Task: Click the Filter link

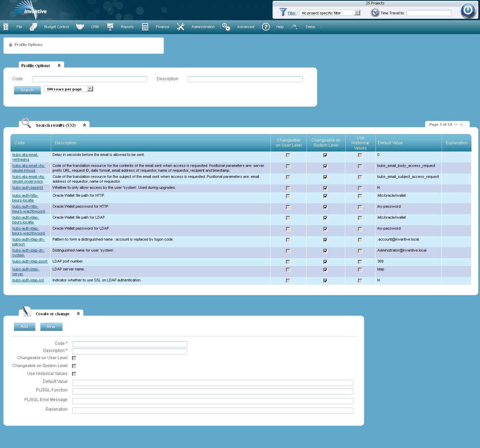Action: [292, 13]
